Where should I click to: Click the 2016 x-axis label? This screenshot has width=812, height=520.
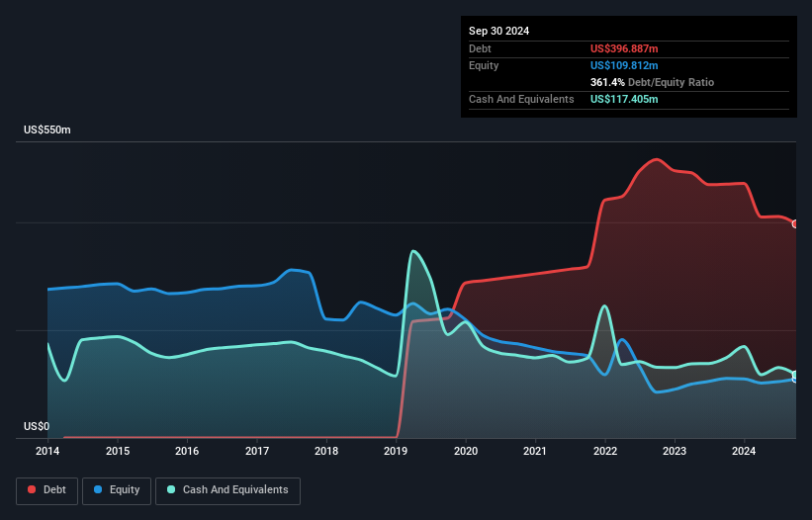[x=187, y=451]
